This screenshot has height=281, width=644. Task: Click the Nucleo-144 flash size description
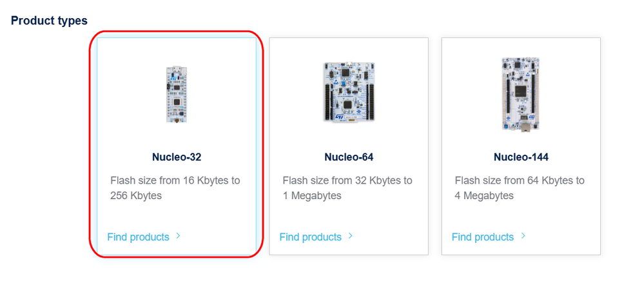(520, 188)
